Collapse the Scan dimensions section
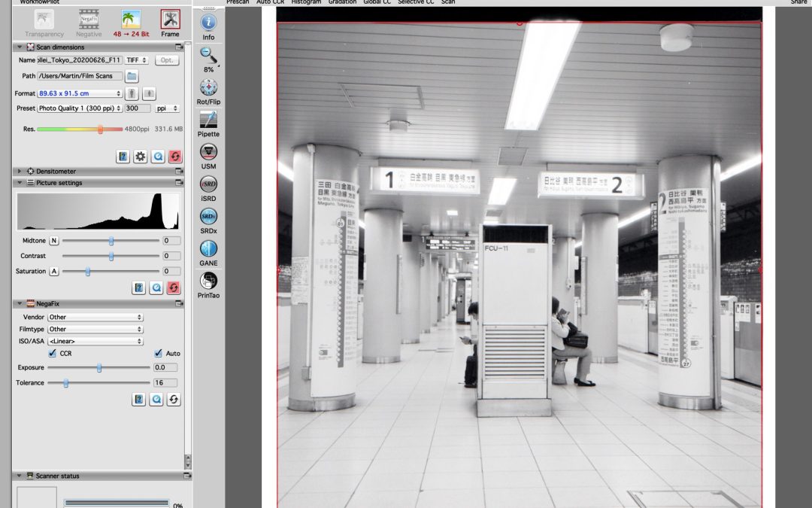Screen dimensions: 812x508 click(20, 47)
